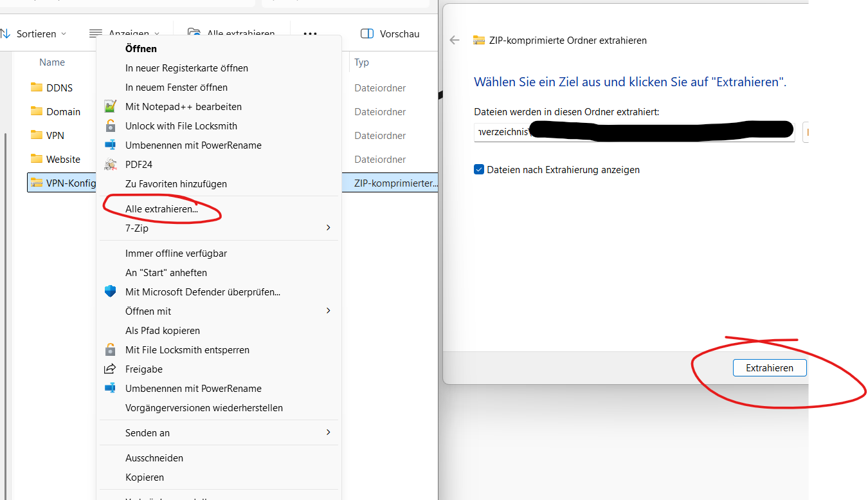Choose Unlock with File Locksmith
This screenshot has height=500, width=868.
coord(219,125)
